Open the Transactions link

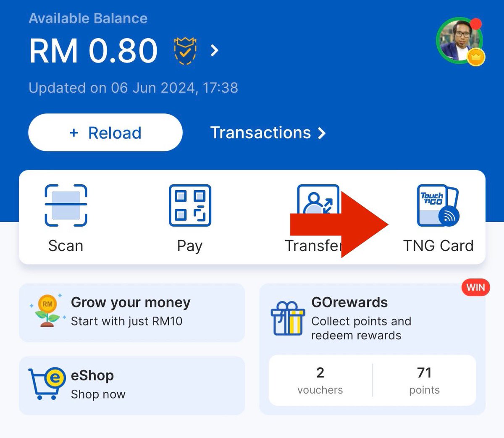(268, 133)
